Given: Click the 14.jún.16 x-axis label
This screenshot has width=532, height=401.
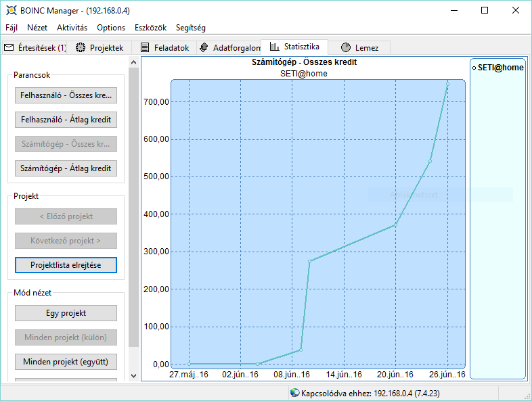Looking at the screenshot, I should [344, 375].
